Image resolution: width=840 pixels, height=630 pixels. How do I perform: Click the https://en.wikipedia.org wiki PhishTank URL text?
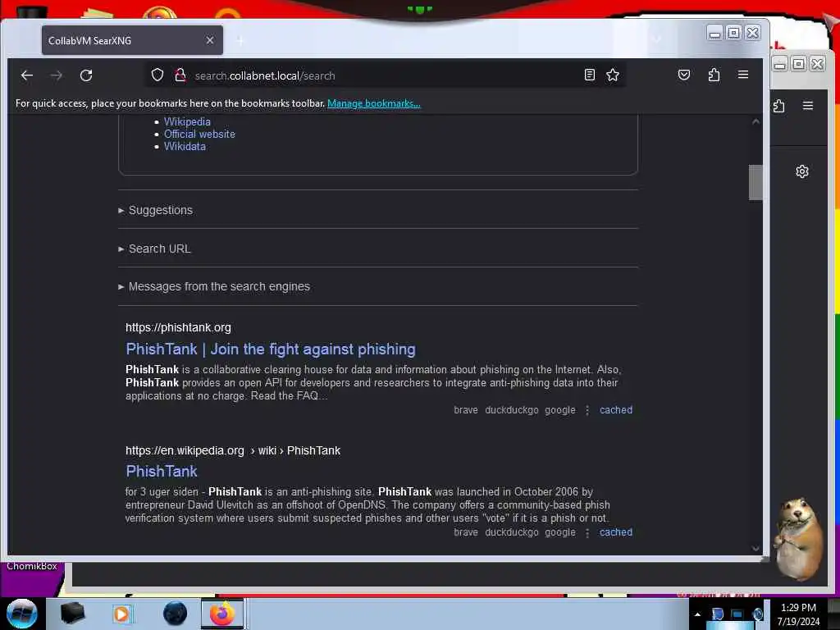(232, 450)
